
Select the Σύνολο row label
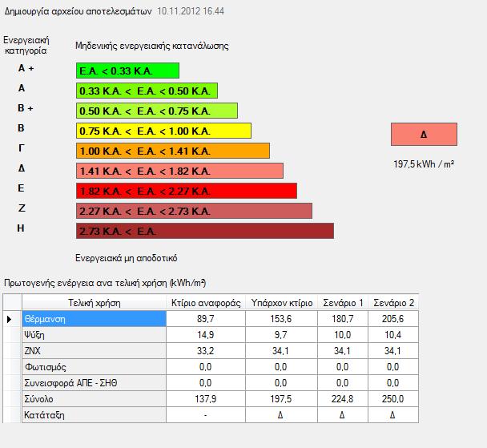tap(94, 399)
